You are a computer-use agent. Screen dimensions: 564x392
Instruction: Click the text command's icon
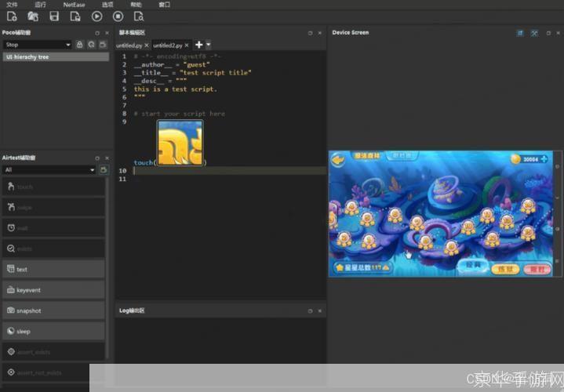click(11, 269)
